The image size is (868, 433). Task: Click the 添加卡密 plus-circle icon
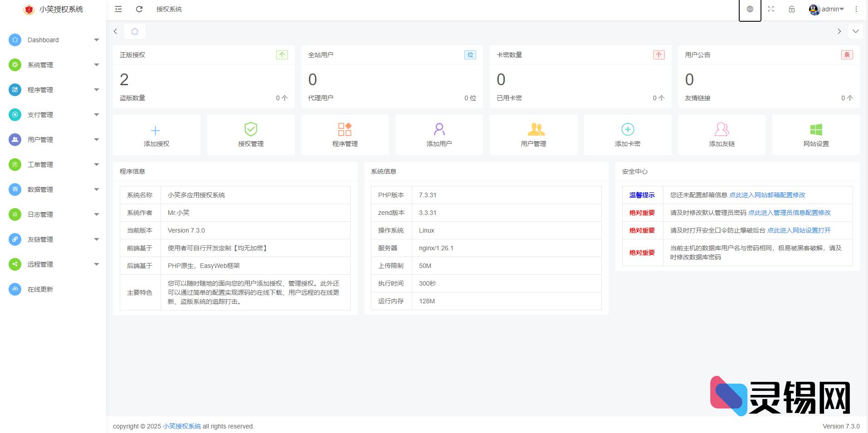tap(627, 130)
